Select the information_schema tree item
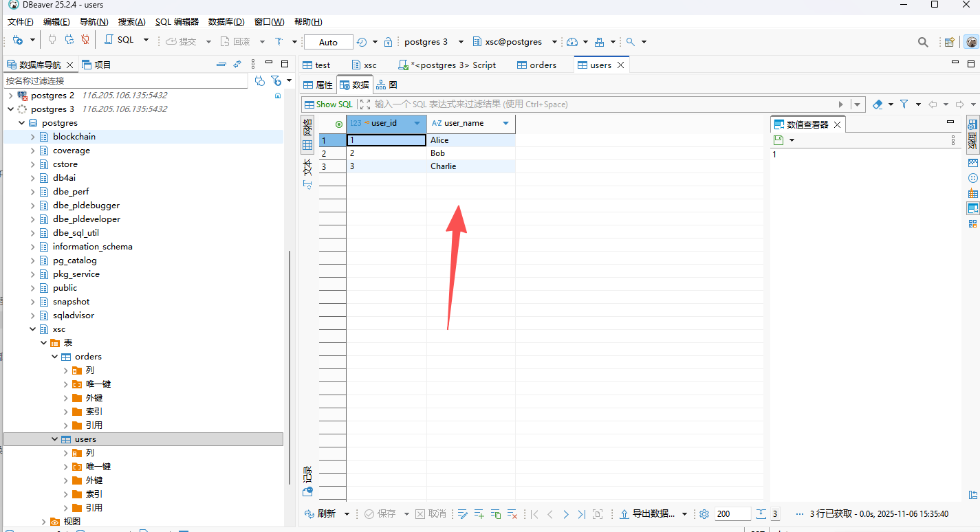Screen dimensions: 980x532 [92, 247]
